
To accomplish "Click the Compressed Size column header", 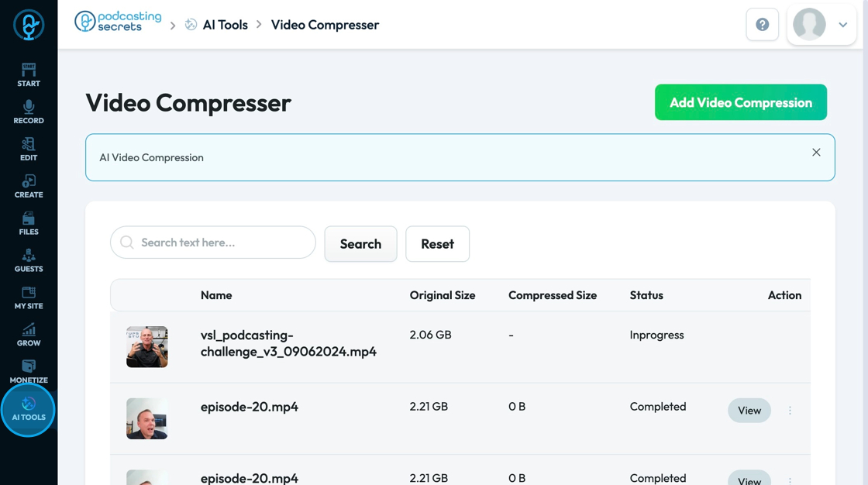I will (553, 295).
